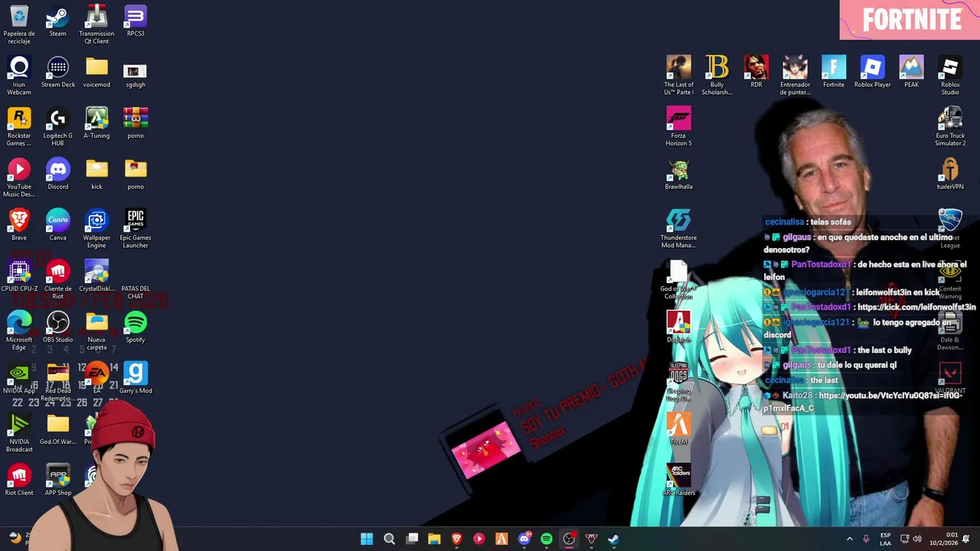Open Windows Search from the taskbar
This screenshot has width=980, height=551.
389,539
